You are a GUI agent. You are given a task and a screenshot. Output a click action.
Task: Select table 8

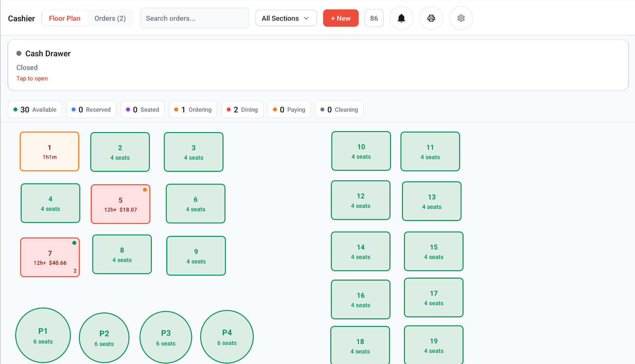click(122, 254)
